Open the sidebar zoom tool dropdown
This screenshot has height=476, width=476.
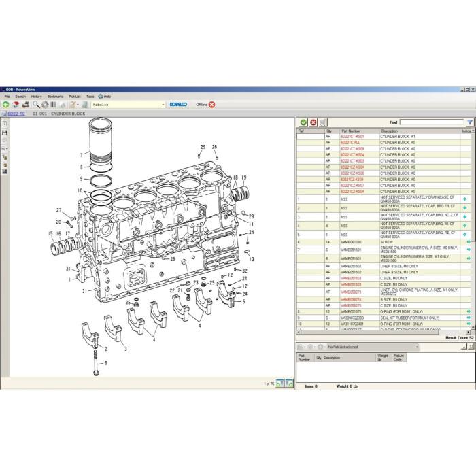tap(7, 149)
